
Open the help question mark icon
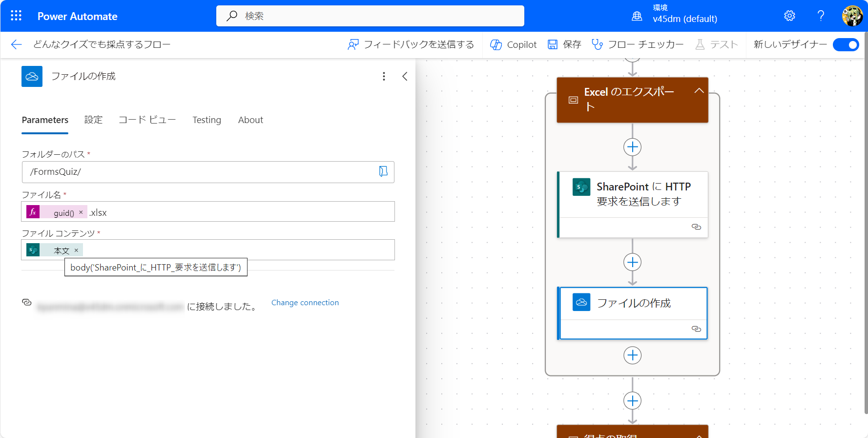821,16
